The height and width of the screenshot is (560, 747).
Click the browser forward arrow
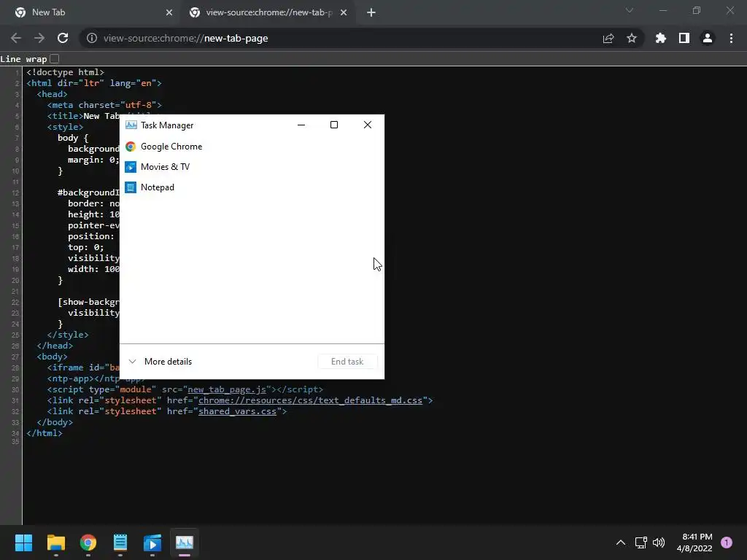tap(39, 38)
